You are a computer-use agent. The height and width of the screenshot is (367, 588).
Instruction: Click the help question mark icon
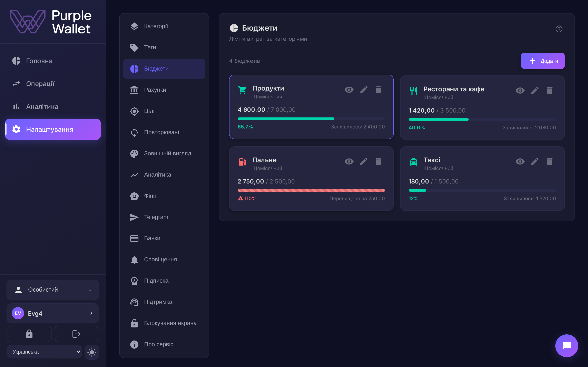[x=559, y=29]
